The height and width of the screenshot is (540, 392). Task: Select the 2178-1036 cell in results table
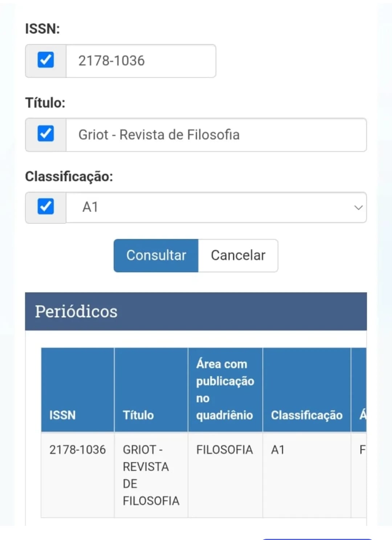point(78,450)
